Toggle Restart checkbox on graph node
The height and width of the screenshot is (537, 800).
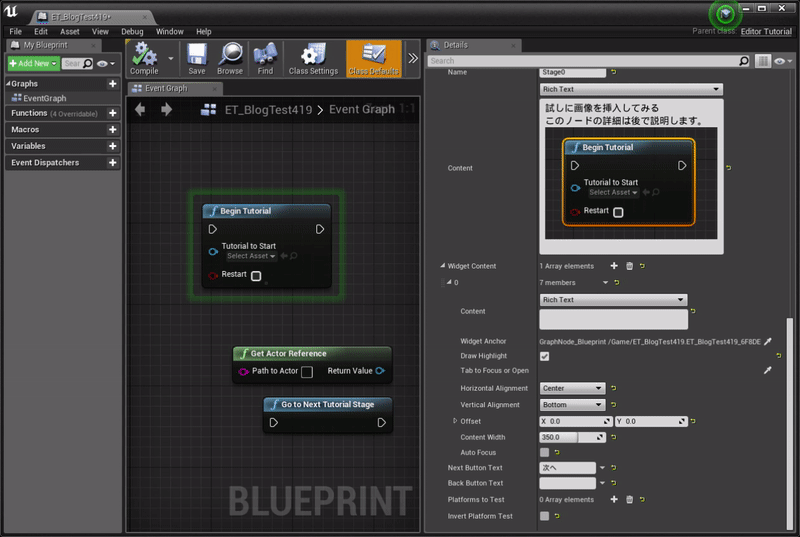pos(256,276)
